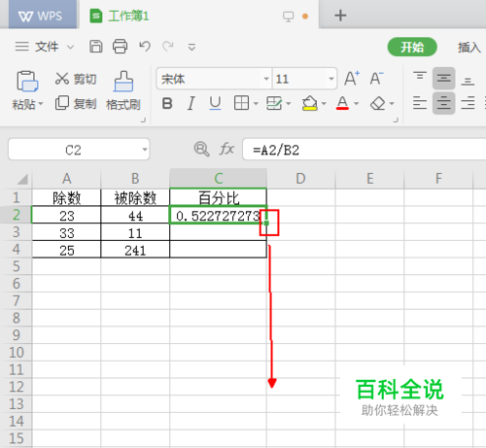This screenshot has height=448, width=486.
Task: Click the fx insert function icon
Action: coord(226,149)
